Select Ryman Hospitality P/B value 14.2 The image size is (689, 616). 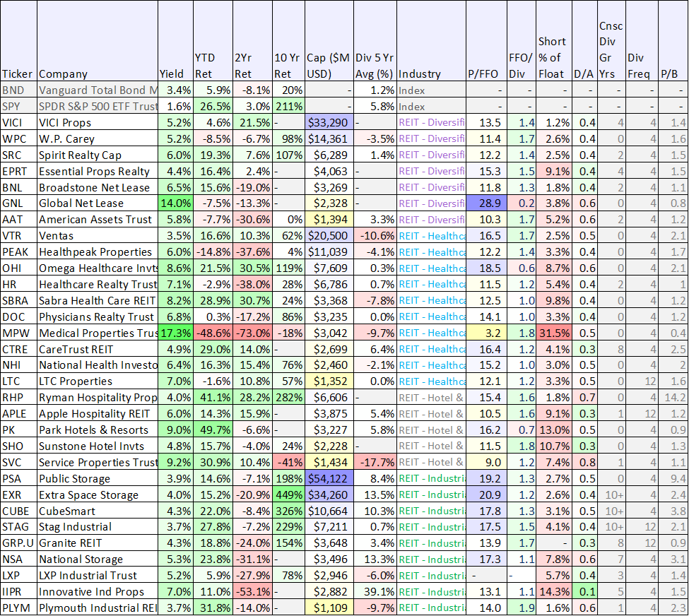[673, 398]
